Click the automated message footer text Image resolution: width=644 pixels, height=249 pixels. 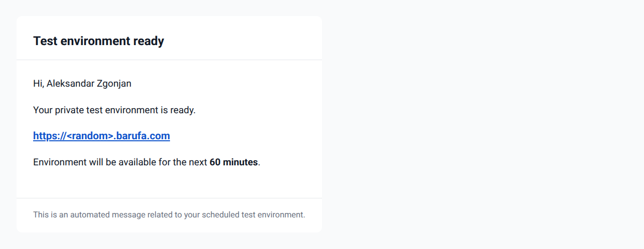[169, 215]
